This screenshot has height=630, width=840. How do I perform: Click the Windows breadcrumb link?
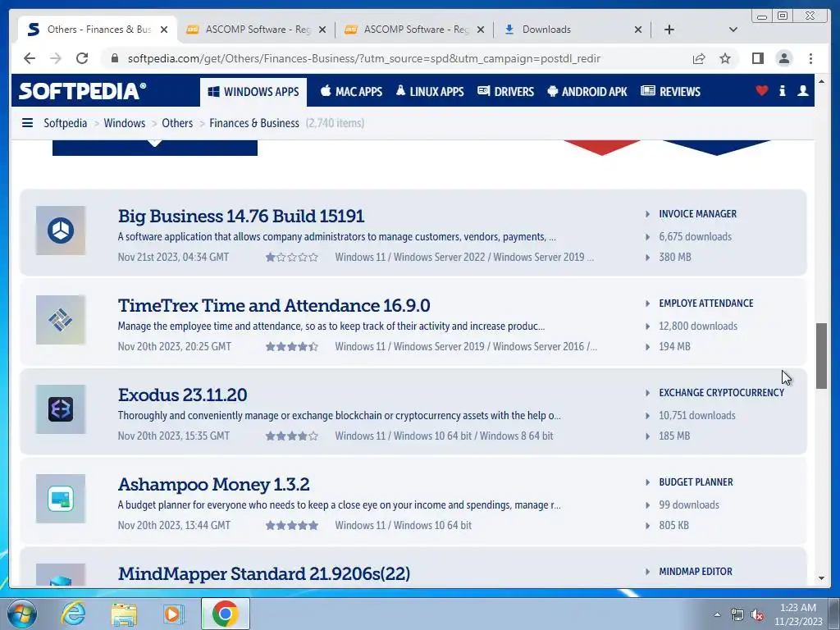click(125, 123)
